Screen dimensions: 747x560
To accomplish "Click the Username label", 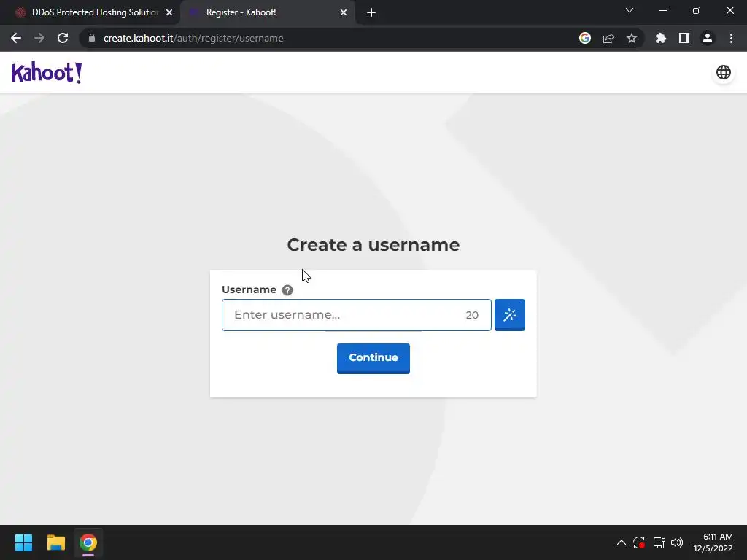I will (249, 289).
